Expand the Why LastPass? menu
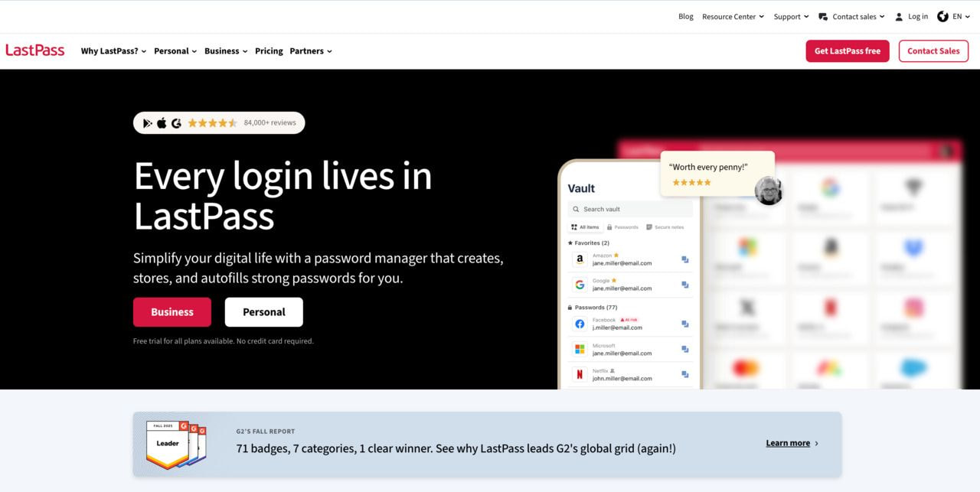The width and height of the screenshot is (980, 492). pos(113,51)
